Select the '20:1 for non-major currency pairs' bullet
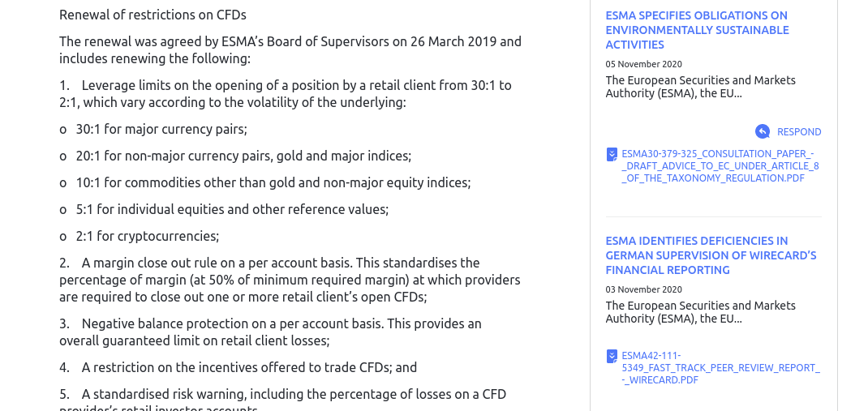Image resolution: width=868 pixels, height=411 pixels. (243, 156)
